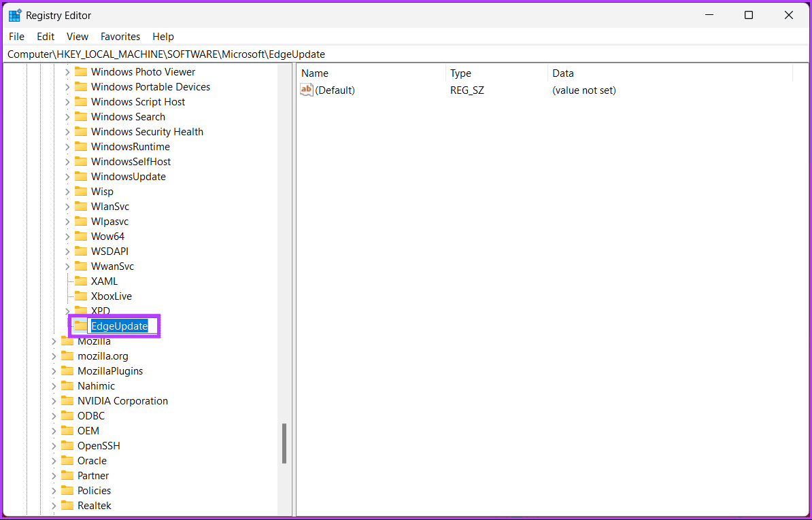
Task: Click the Wisp folder icon
Action: (81, 192)
